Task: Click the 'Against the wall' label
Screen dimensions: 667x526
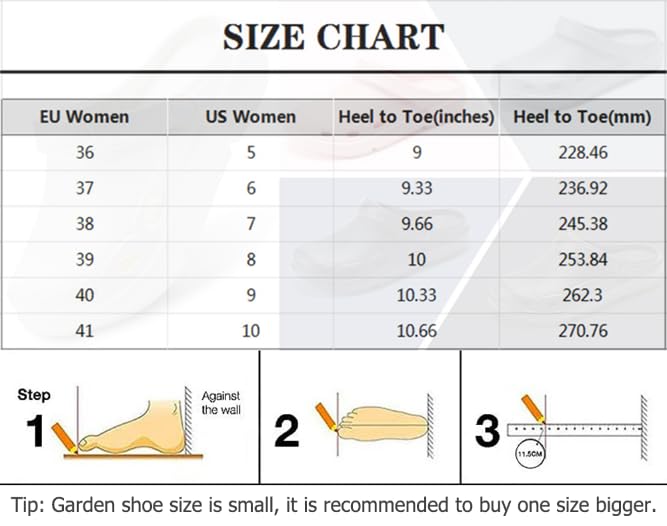Action: coord(221,403)
